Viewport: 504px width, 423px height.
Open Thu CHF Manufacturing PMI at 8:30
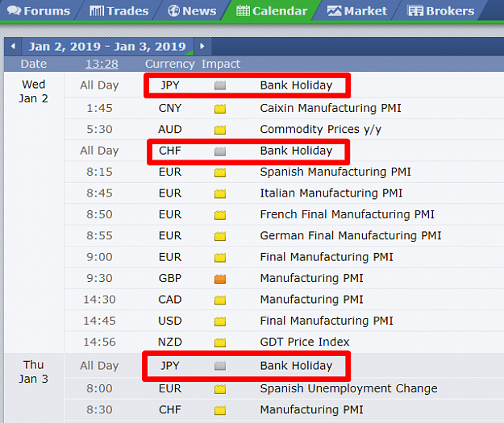tap(311, 410)
